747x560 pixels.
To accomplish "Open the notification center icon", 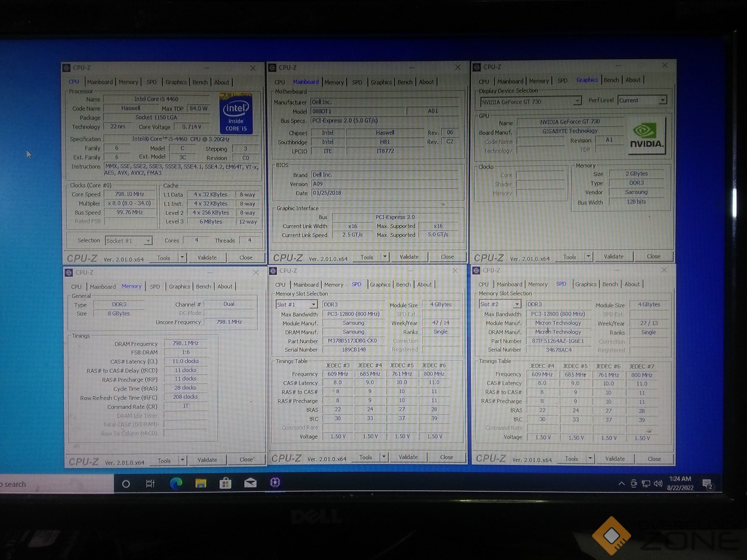I will pos(707,484).
